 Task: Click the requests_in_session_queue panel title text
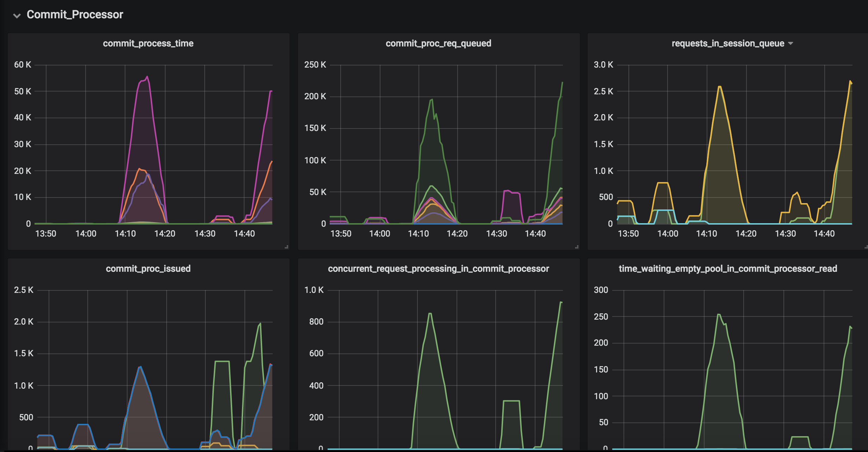tap(727, 43)
